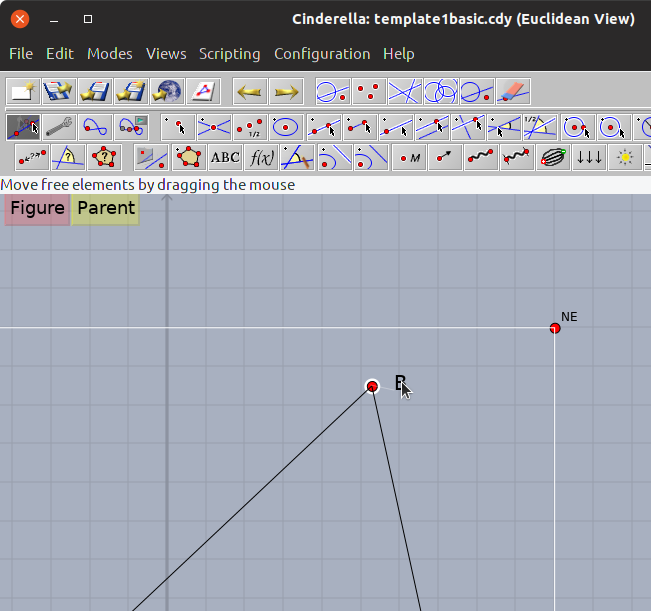Select the line through two points tool
Viewport: 651px width, 611px height.
coord(324,127)
